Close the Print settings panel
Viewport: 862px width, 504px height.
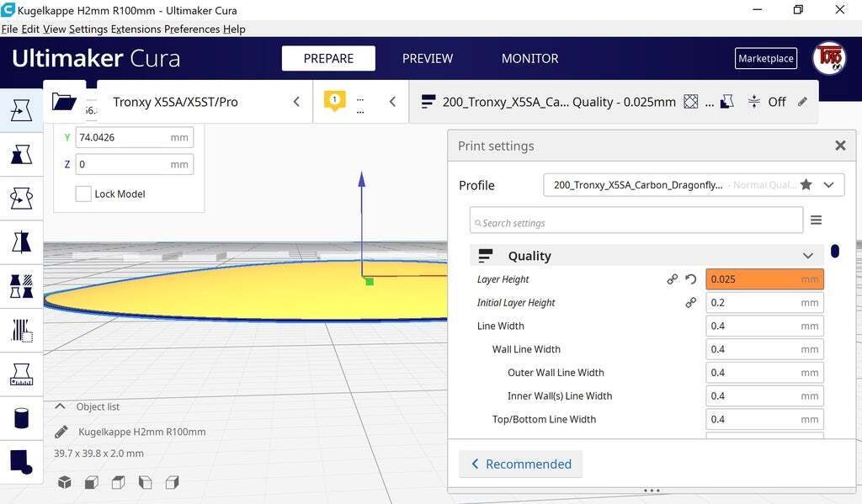point(840,146)
